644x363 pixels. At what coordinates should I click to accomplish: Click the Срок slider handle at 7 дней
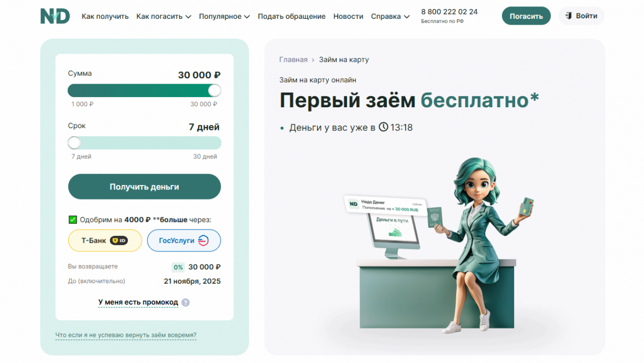[74, 143]
